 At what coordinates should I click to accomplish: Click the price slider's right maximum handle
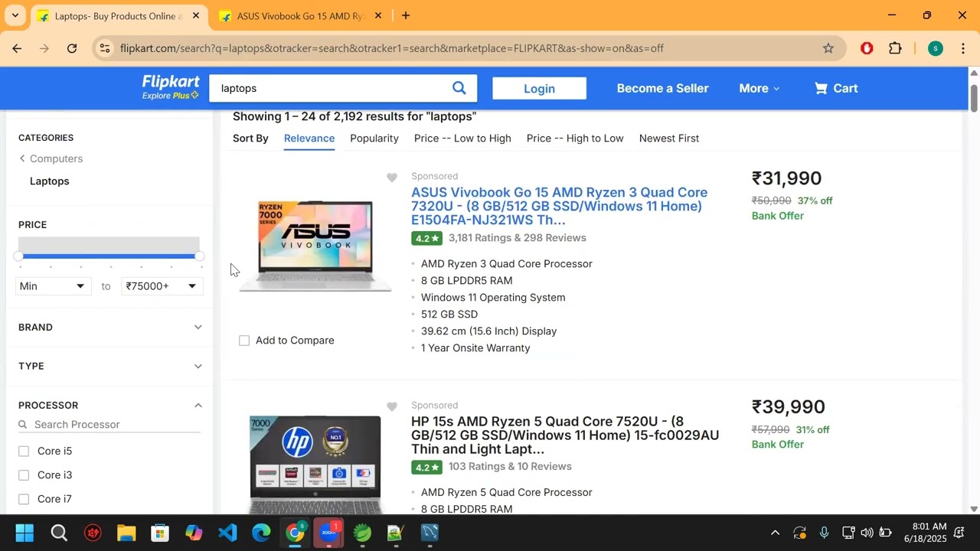click(200, 256)
